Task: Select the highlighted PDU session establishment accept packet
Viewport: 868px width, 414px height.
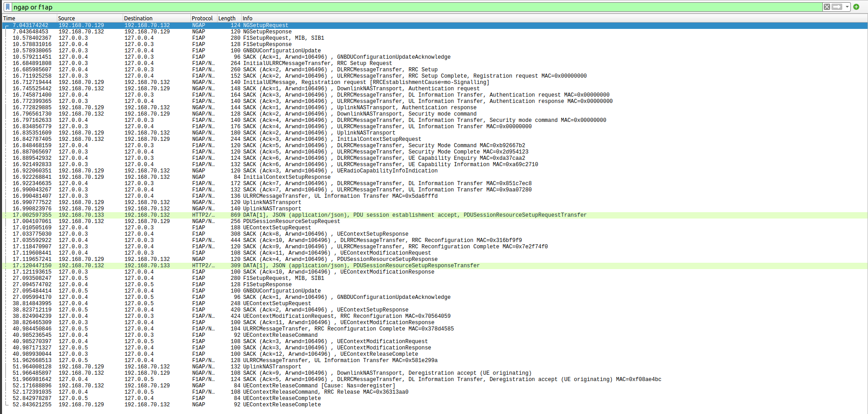Action: [316, 215]
